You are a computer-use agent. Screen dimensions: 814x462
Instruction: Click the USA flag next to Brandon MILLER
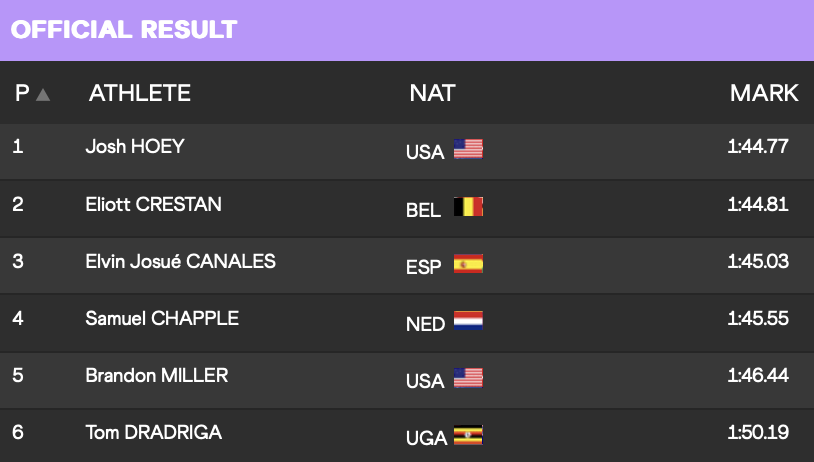click(x=468, y=378)
